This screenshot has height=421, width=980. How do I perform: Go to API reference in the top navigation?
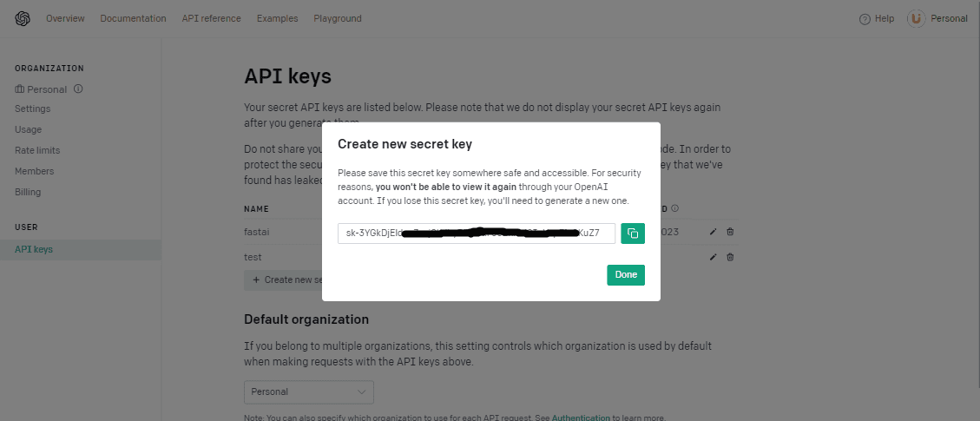[211, 19]
